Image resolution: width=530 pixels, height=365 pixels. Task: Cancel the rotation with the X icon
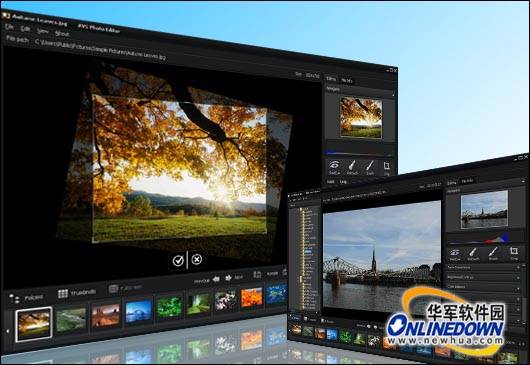[x=197, y=259]
